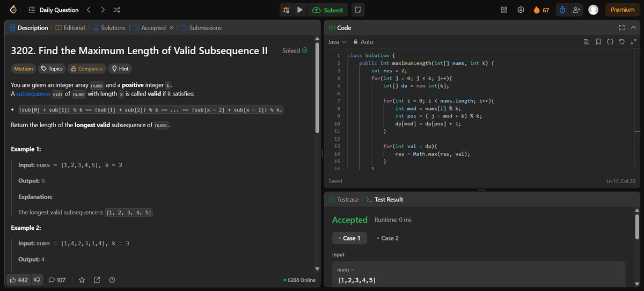644x291 pixels.
Task: Expand editor with diagonal arrows icon
Action: click(x=633, y=42)
